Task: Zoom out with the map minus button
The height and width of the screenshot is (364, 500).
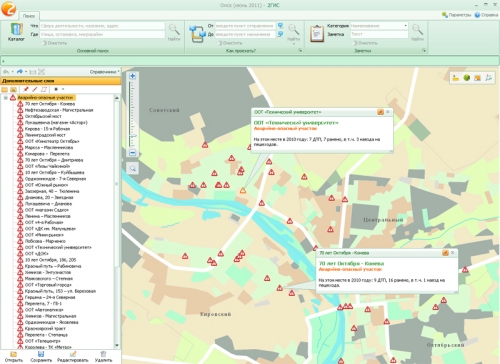Action: click(x=132, y=153)
